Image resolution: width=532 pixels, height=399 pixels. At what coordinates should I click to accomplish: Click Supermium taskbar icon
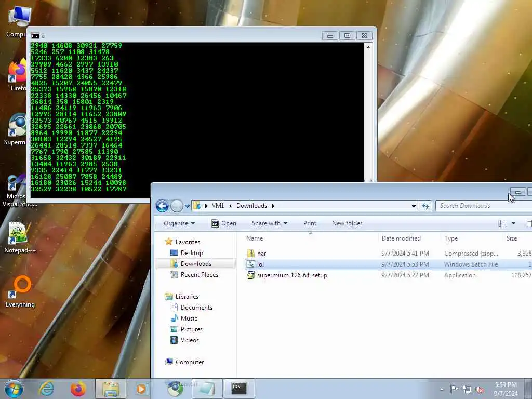tap(176, 389)
